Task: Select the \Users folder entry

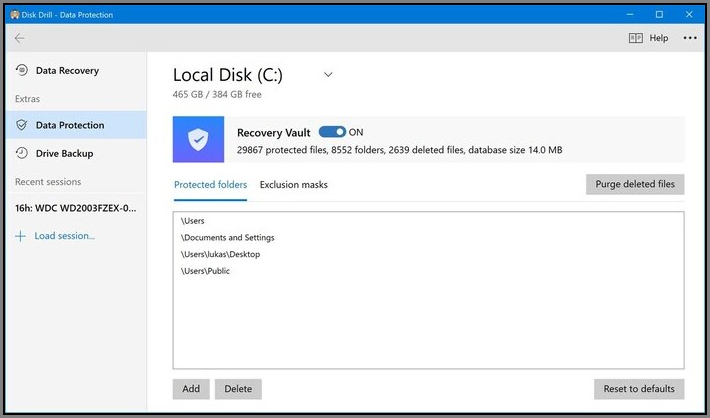Action: (192, 221)
